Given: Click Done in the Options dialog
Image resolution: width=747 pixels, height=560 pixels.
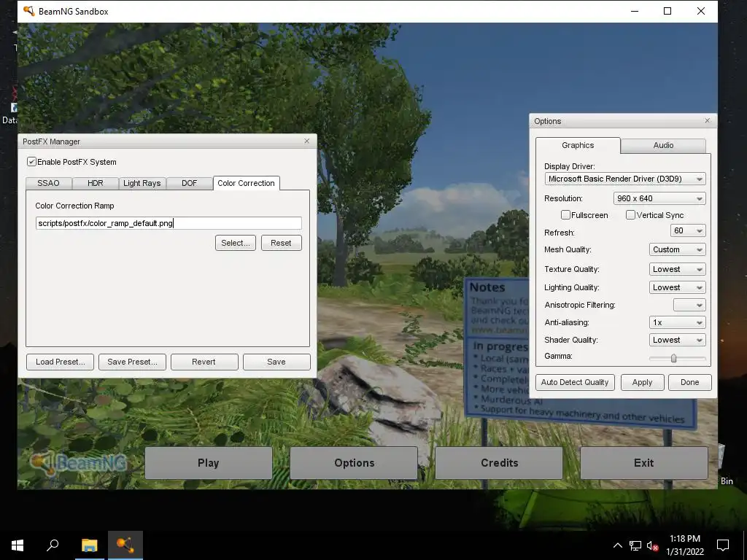Looking at the screenshot, I should tap(690, 382).
